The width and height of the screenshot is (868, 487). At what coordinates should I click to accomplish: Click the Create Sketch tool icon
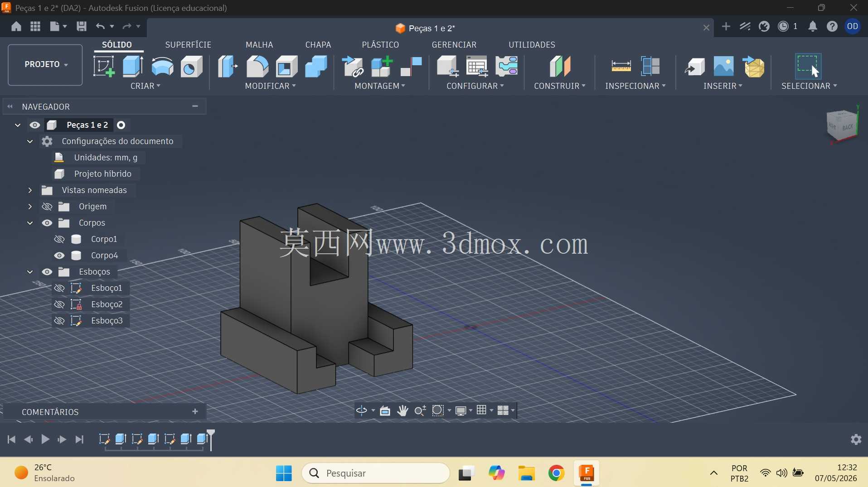click(x=104, y=66)
